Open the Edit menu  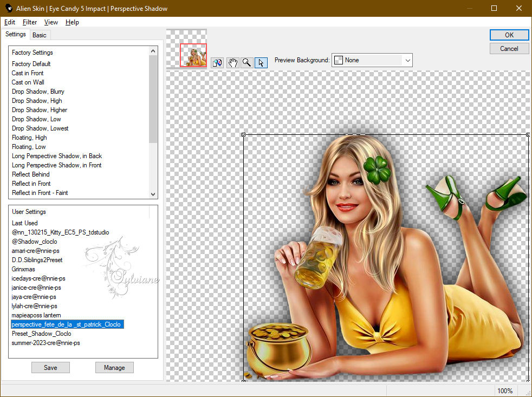(10, 22)
